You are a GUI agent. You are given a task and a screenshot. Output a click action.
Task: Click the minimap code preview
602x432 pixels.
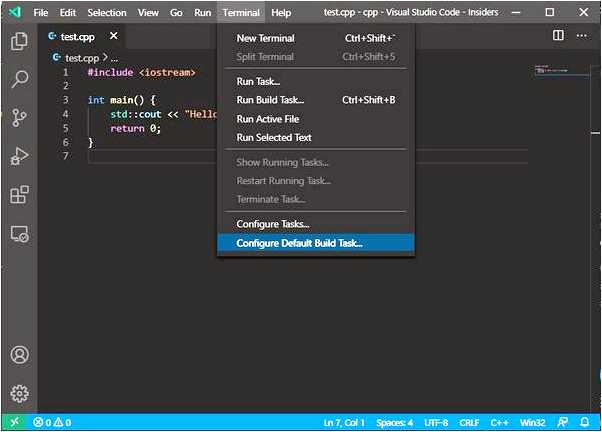tap(551, 70)
